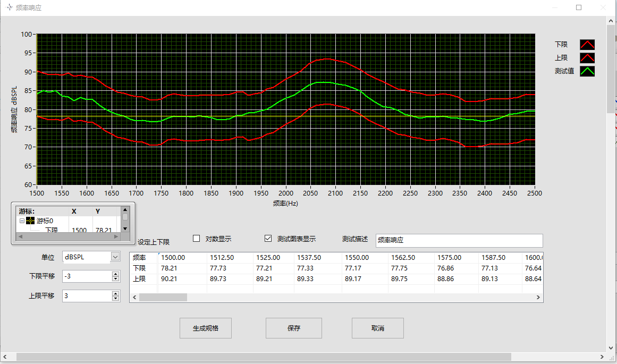The width and height of the screenshot is (617, 364).
Task: Select the 76.86 lower-limit cell
Action: [x=457, y=268]
